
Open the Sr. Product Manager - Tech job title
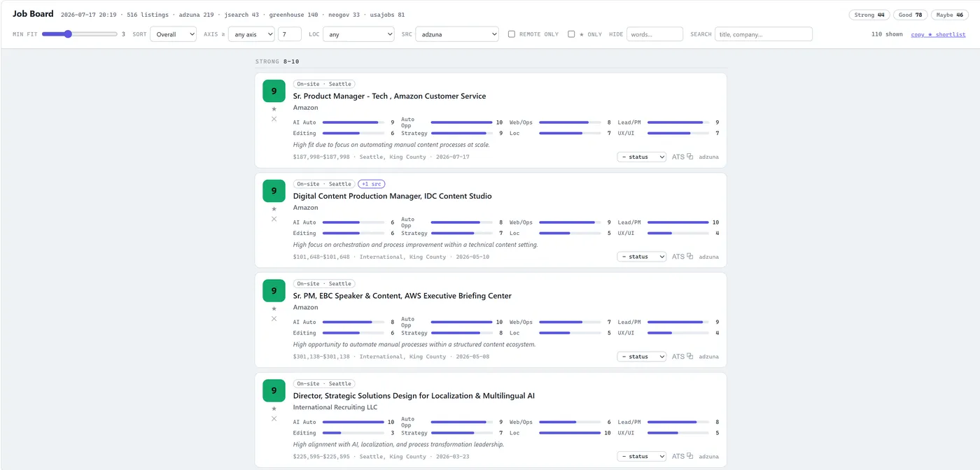pos(389,96)
